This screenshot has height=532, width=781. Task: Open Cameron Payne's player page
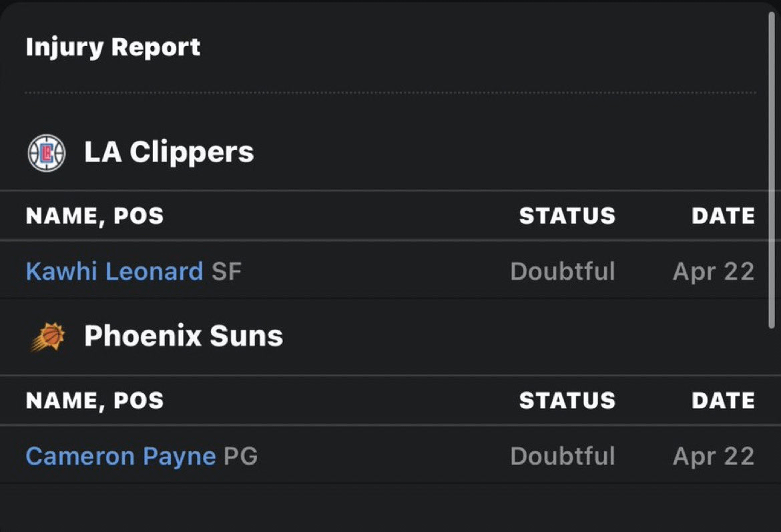tap(120, 457)
